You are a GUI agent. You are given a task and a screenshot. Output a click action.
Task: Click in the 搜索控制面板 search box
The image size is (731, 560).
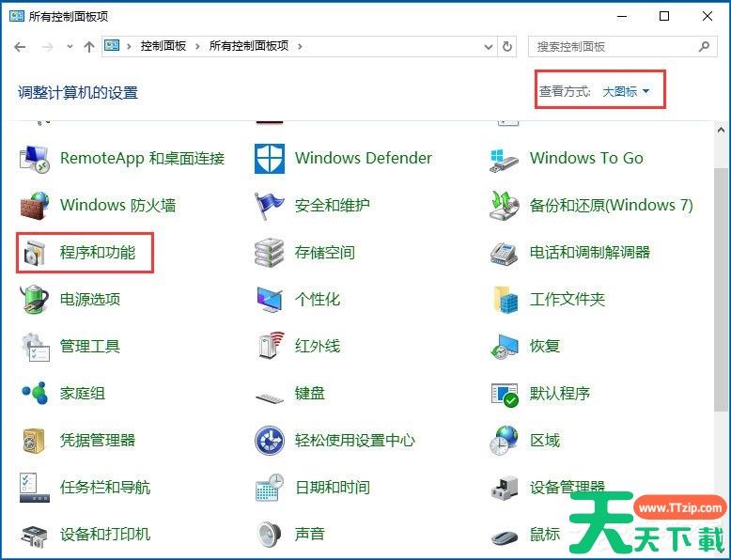pyautogui.click(x=615, y=46)
